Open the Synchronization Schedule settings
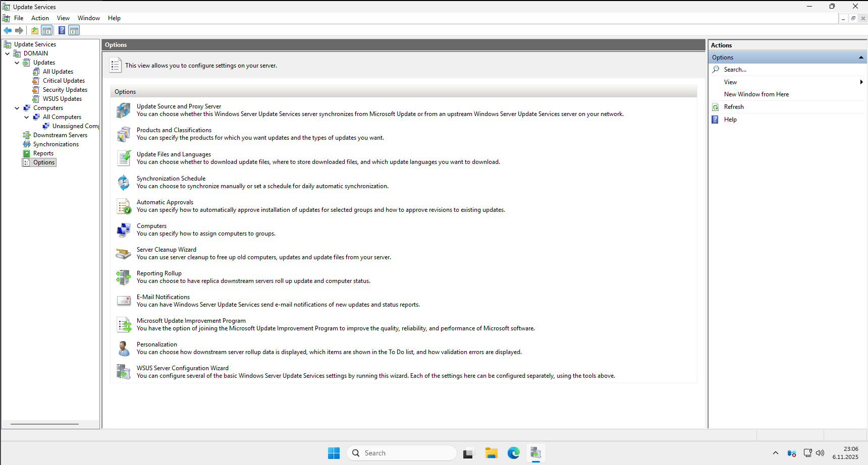 tap(171, 178)
